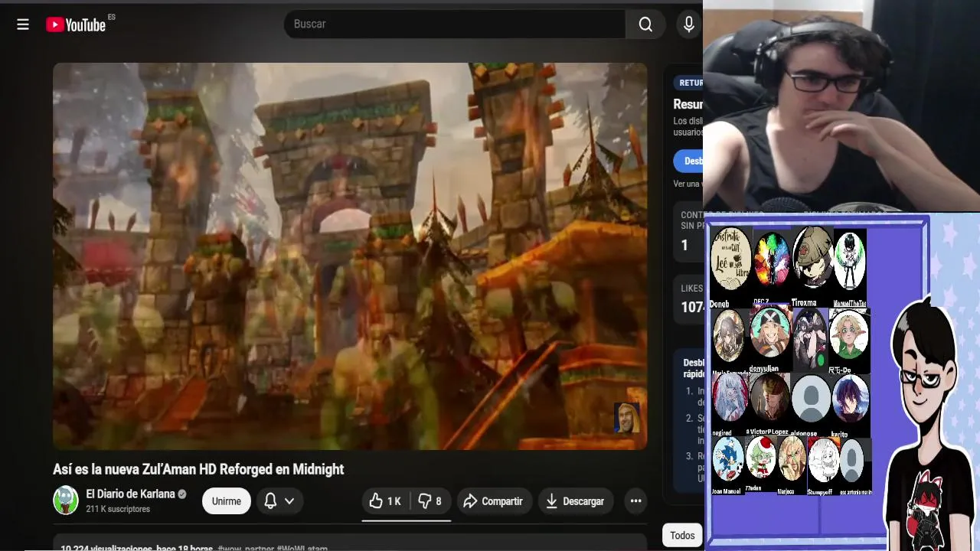Open the El Diario de Karlana channel name
980x551 pixels.
(x=130, y=494)
